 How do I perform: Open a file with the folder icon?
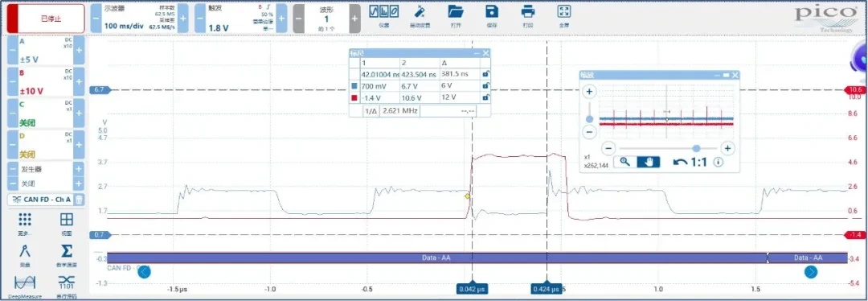(x=456, y=11)
